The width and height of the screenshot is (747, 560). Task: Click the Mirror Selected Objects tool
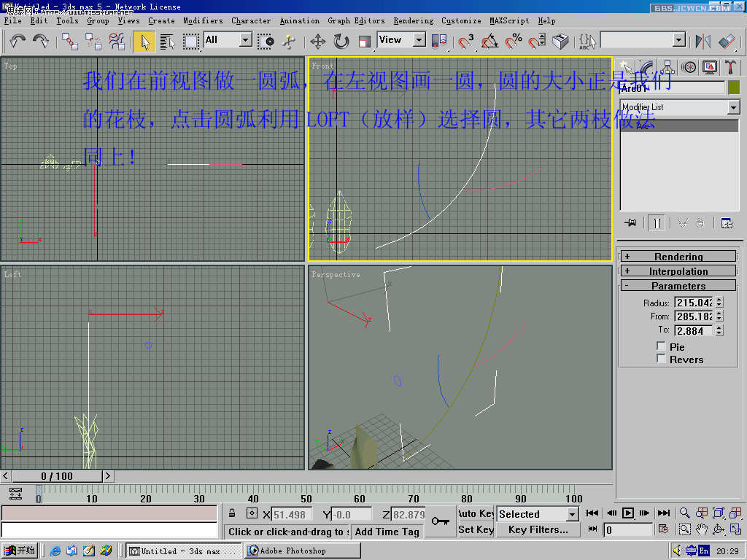703,42
